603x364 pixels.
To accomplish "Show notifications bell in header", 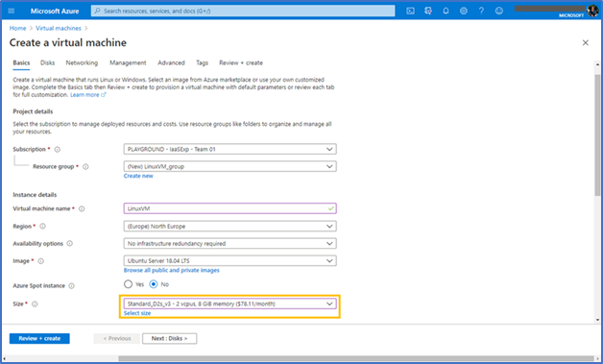I will pyautogui.click(x=446, y=12).
